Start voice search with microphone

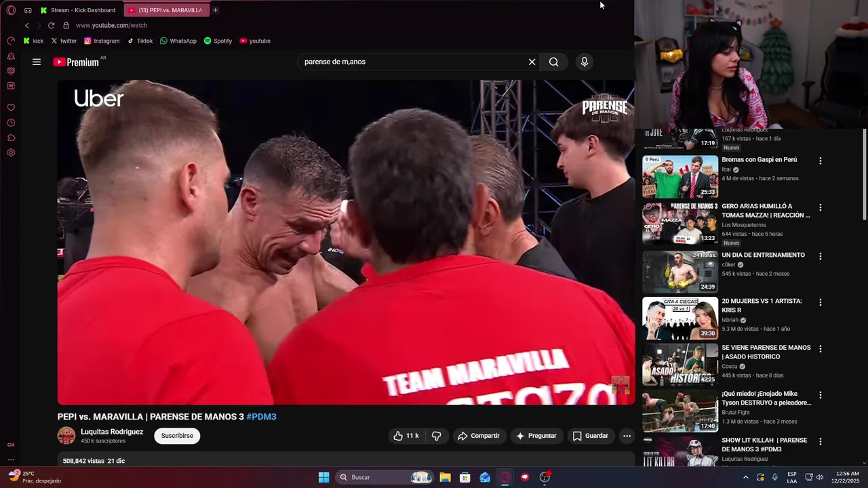(x=585, y=62)
